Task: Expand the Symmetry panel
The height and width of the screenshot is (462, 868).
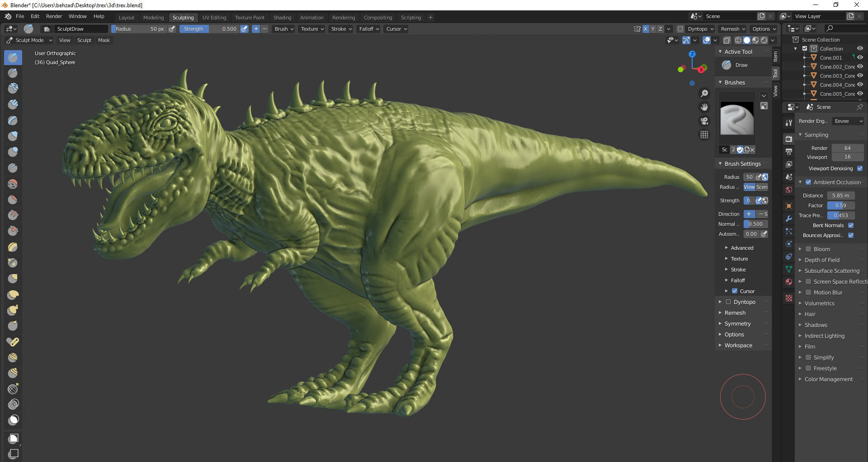Action: click(737, 324)
